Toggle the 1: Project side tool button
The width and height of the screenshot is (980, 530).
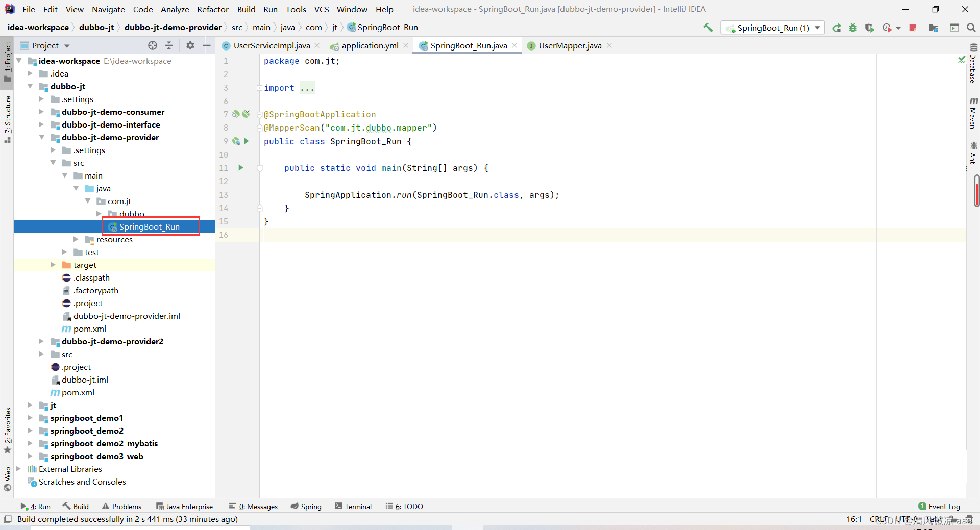click(x=7, y=61)
